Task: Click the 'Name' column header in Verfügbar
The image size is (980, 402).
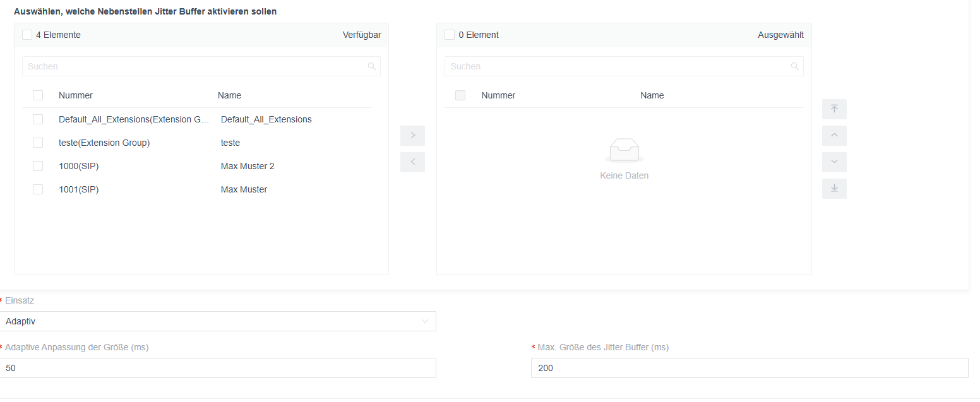Action: 229,95
